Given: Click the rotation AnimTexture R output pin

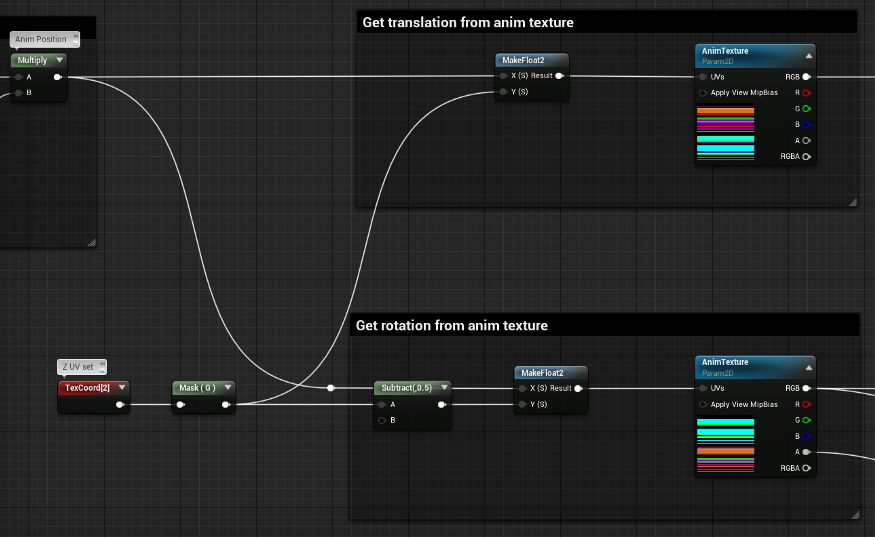Looking at the screenshot, I should 806,404.
